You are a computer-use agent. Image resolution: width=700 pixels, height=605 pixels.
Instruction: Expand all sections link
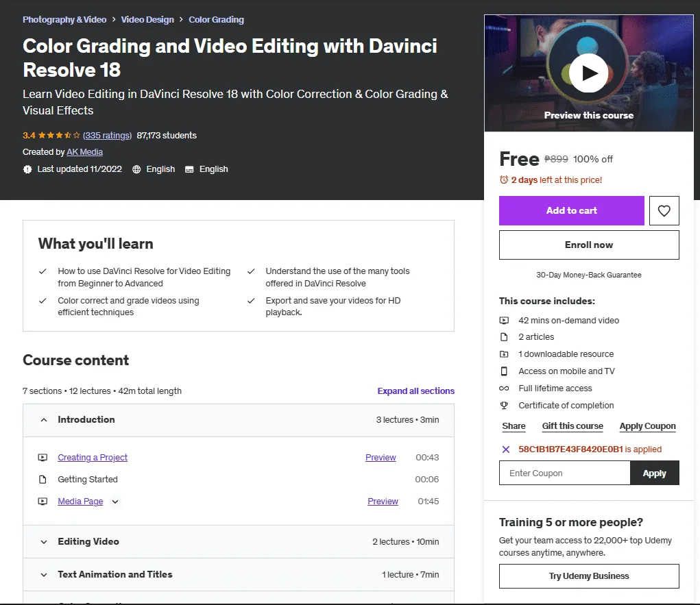pyautogui.click(x=415, y=391)
